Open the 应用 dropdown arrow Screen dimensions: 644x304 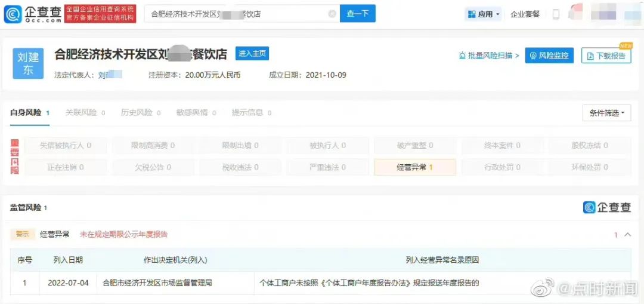(498, 14)
